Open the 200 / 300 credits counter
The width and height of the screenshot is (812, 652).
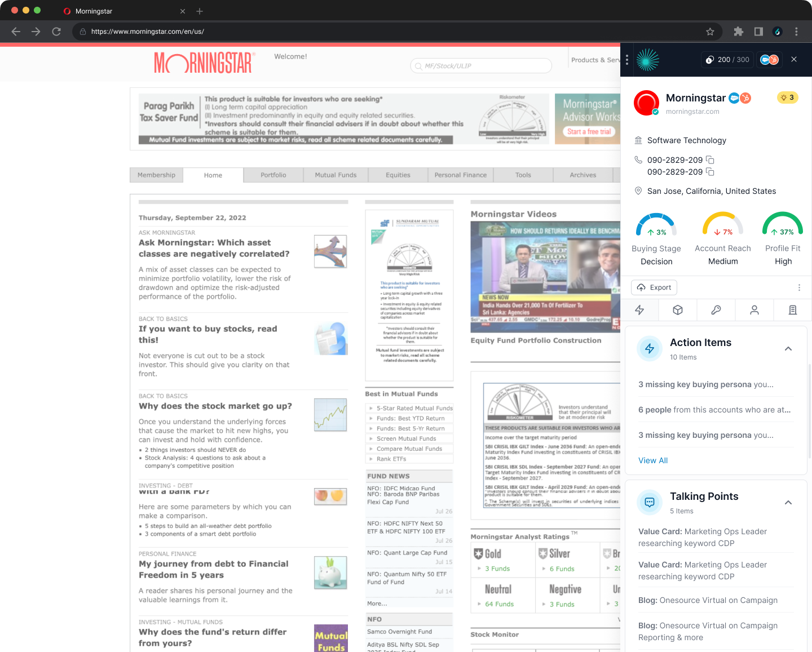tap(727, 60)
